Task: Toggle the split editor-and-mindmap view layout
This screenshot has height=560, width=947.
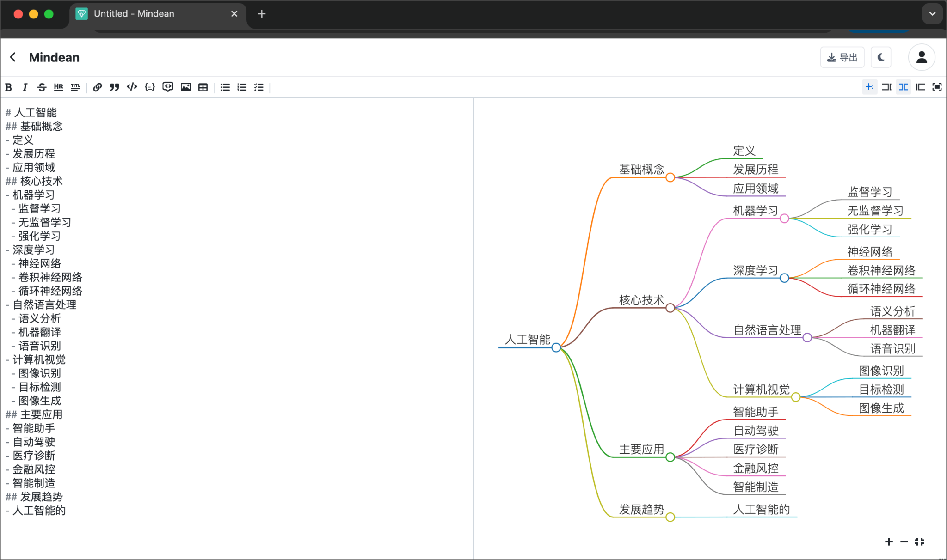Action: [903, 87]
